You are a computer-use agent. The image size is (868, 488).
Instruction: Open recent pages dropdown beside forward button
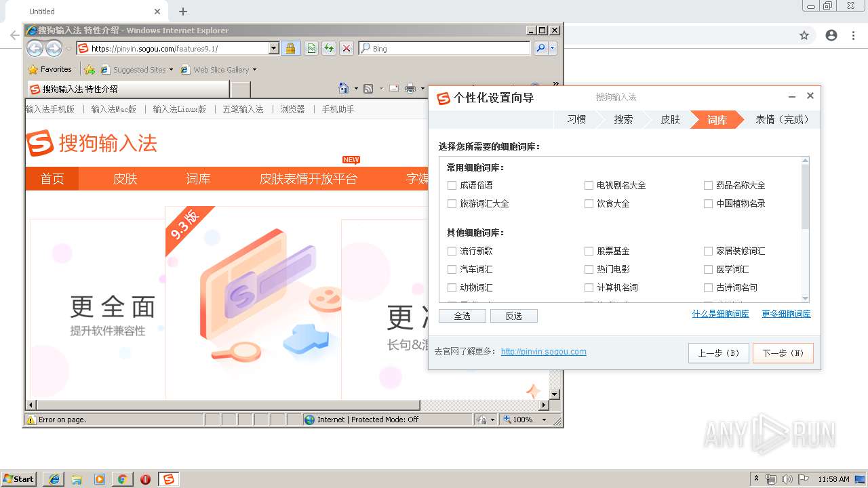[68, 49]
